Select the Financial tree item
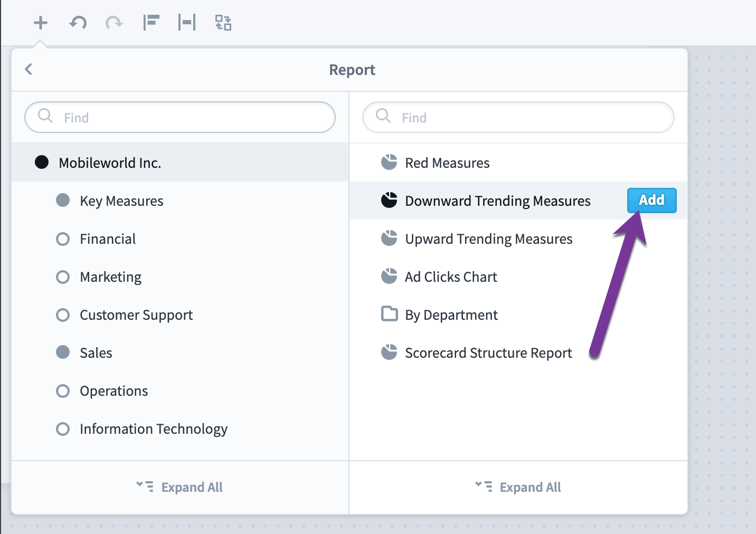The image size is (756, 534). (x=180, y=239)
